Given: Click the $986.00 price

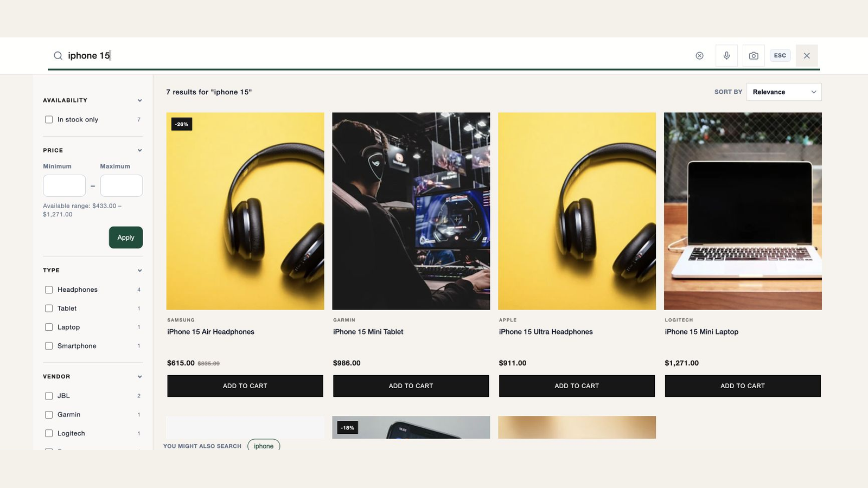Looking at the screenshot, I should (347, 363).
